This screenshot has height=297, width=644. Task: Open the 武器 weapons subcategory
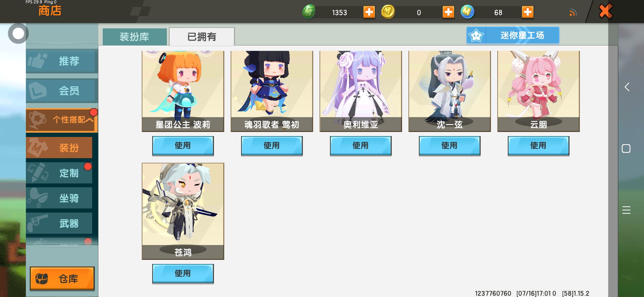pos(59,223)
